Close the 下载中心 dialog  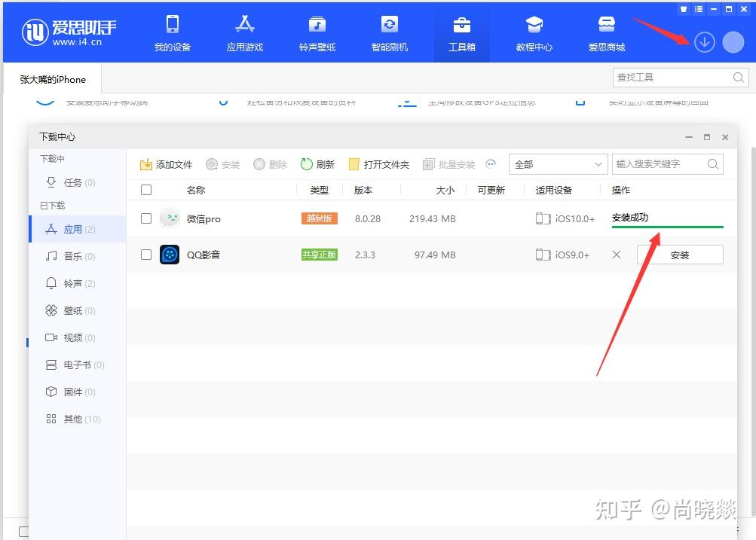pos(725,137)
